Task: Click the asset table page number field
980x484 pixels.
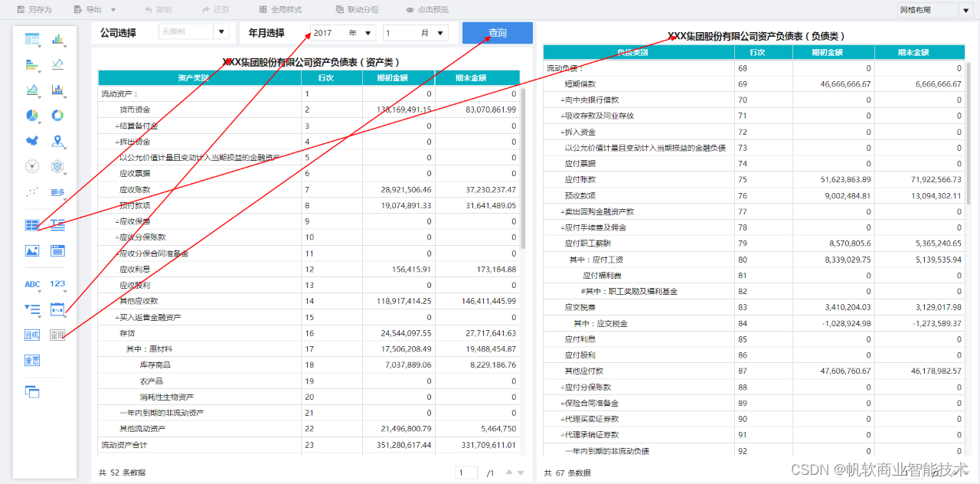Action: click(466, 473)
